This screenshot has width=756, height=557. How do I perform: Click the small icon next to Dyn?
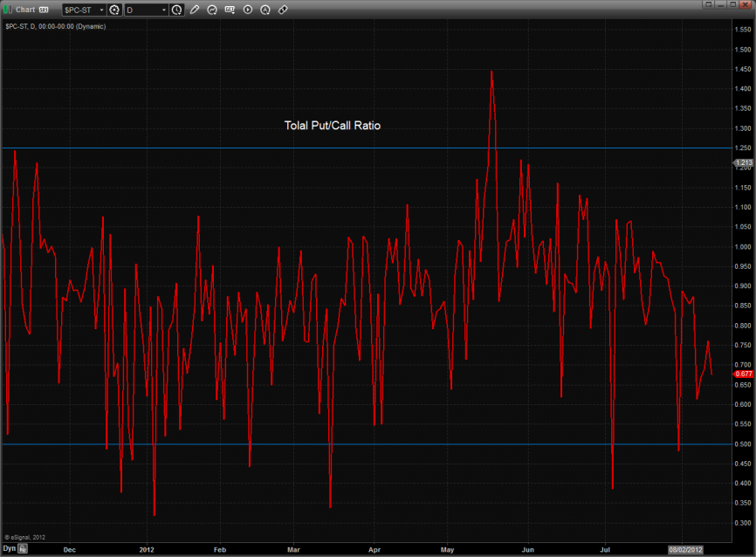[x=23, y=549]
